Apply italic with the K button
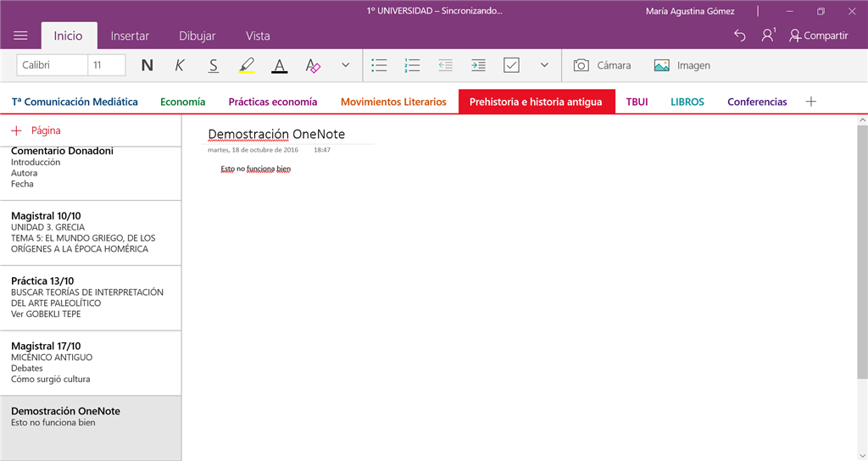The width and height of the screenshot is (868, 461). [x=180, y=65]
